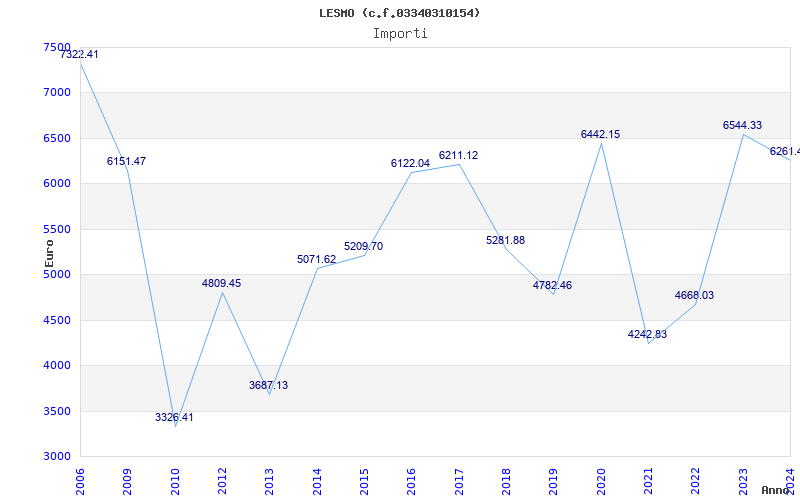This screenshot has height=500, width=800.
Task: Select data label 6211.12
Action: 458,155
